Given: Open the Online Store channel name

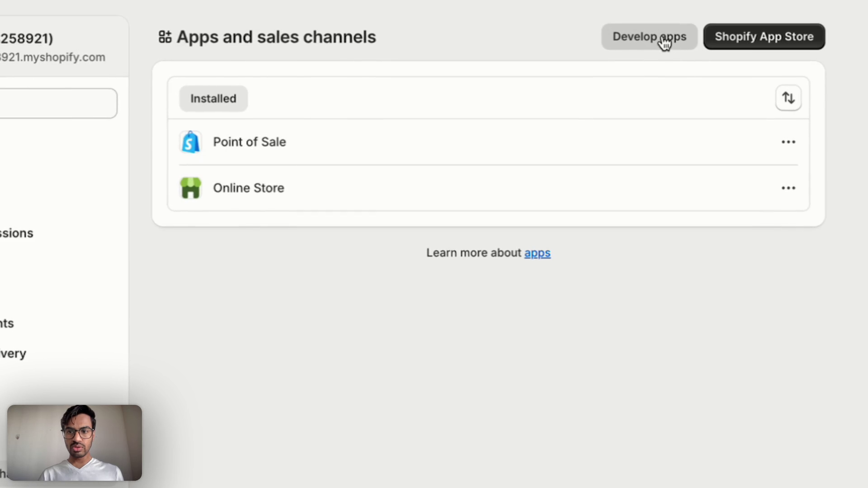Looking at the screenshot, I should tap(248, 188).
